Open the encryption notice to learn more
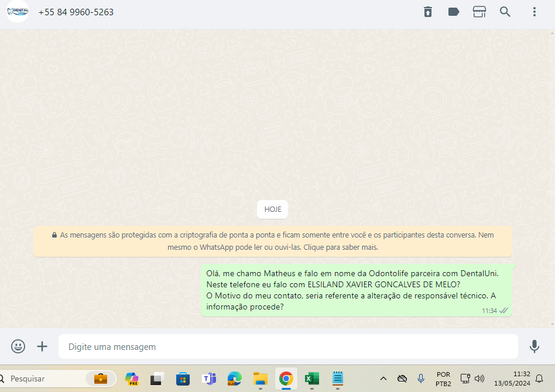This screenshot has height=392, width=555. coord(273,241)
